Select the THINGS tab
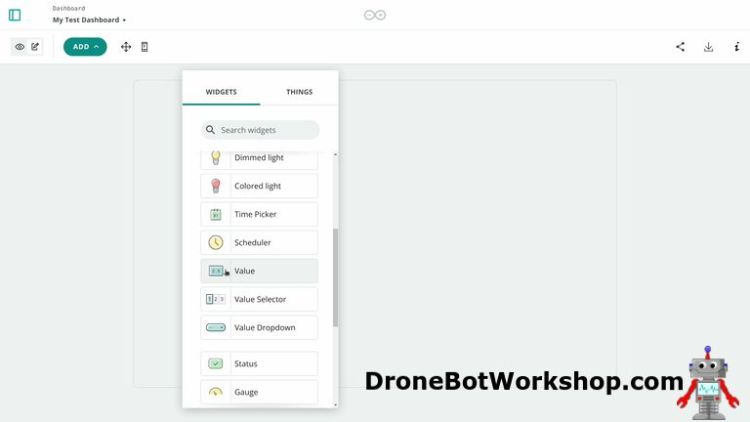 [x=299, y=92]
